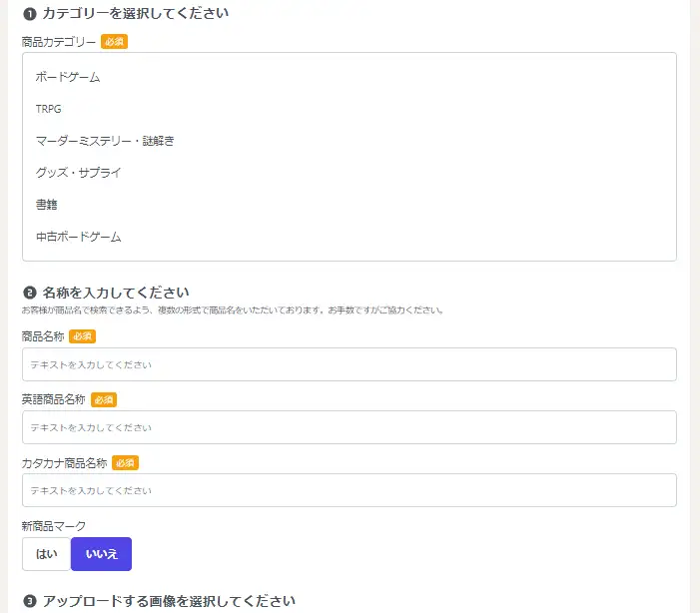This screenshot has width=700, height=613.
Task: Click the step 1 number icon
Action: (x=29, y=14)
